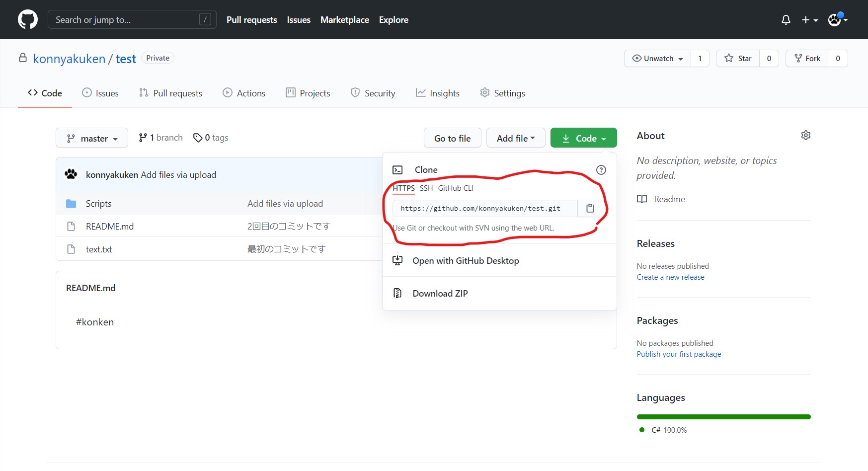Open the Packages heading link

(657, 320)
